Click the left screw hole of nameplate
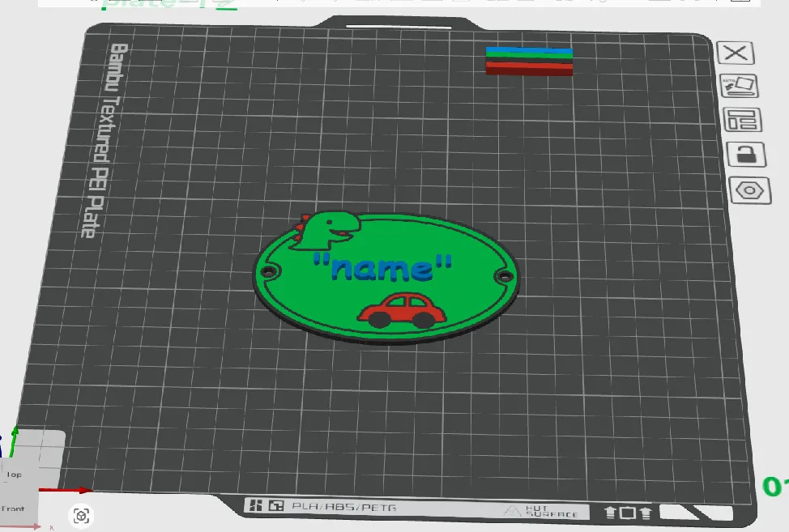This screenshot has height=532, width=789. tap(268, 271)
